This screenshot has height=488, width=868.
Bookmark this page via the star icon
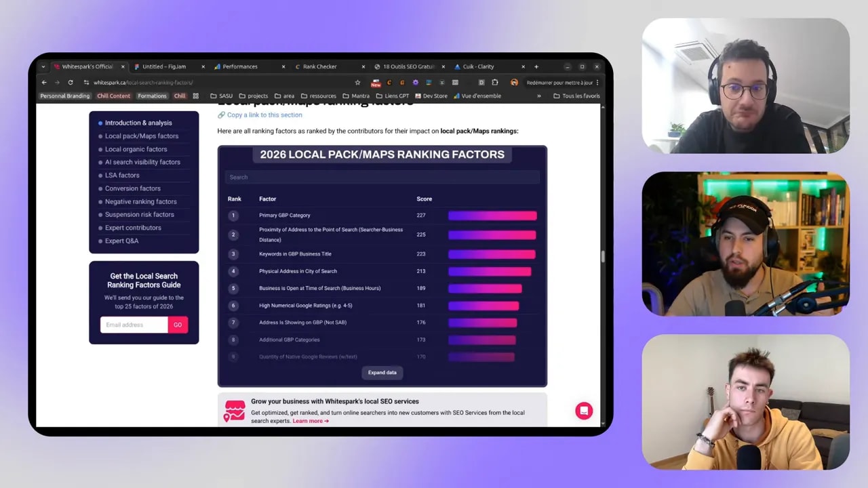(357, 83)
